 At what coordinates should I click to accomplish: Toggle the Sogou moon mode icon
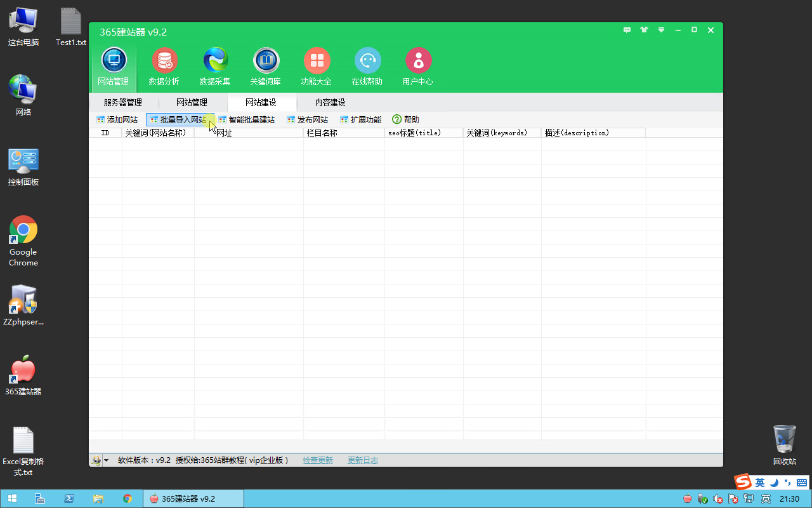pyautogui.click(x=775, y=483)
